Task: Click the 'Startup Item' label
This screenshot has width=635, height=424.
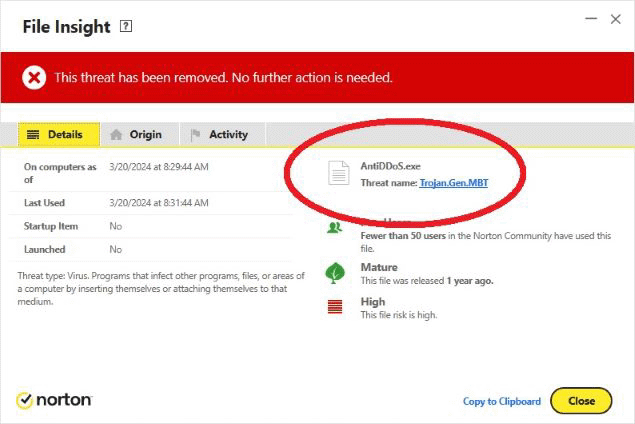Action: tap(51, 226)
